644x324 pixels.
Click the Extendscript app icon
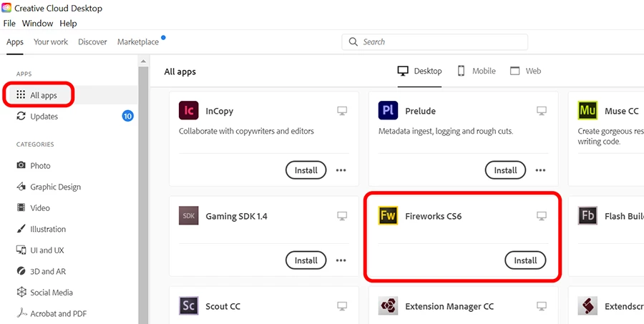587,306
